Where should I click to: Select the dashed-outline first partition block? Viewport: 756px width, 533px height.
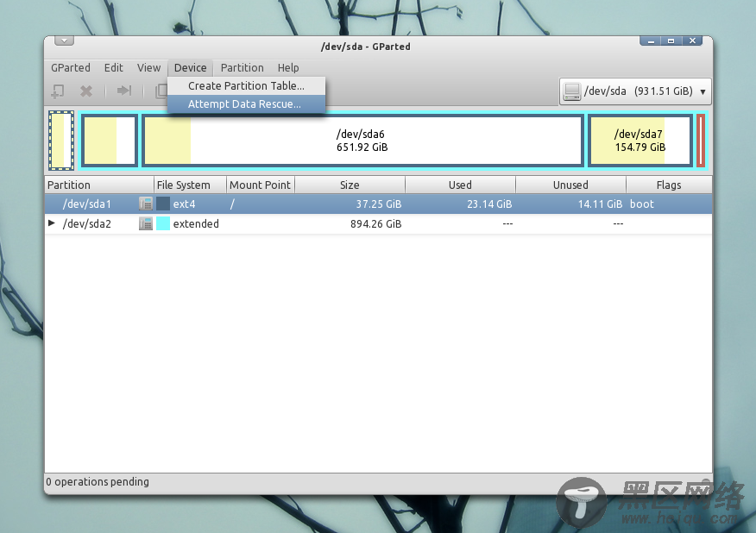pyautogui.click(x=61, y=141)
